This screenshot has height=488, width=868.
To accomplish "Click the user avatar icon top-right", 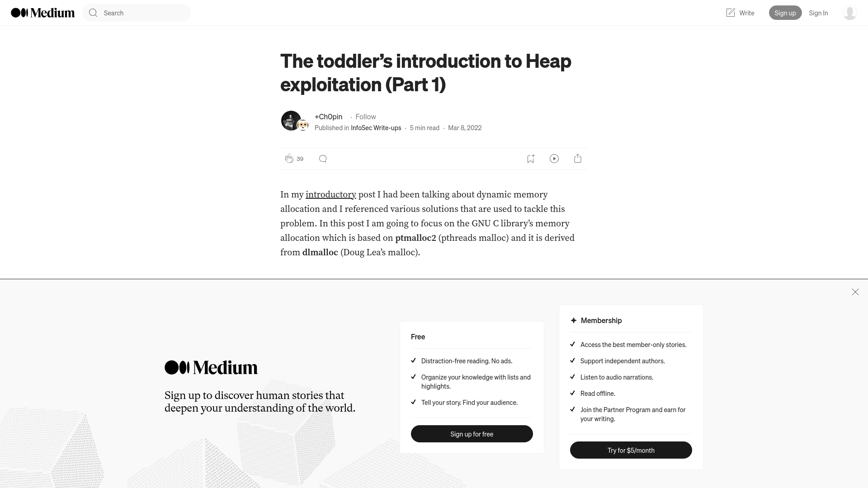I will point(849,13).
